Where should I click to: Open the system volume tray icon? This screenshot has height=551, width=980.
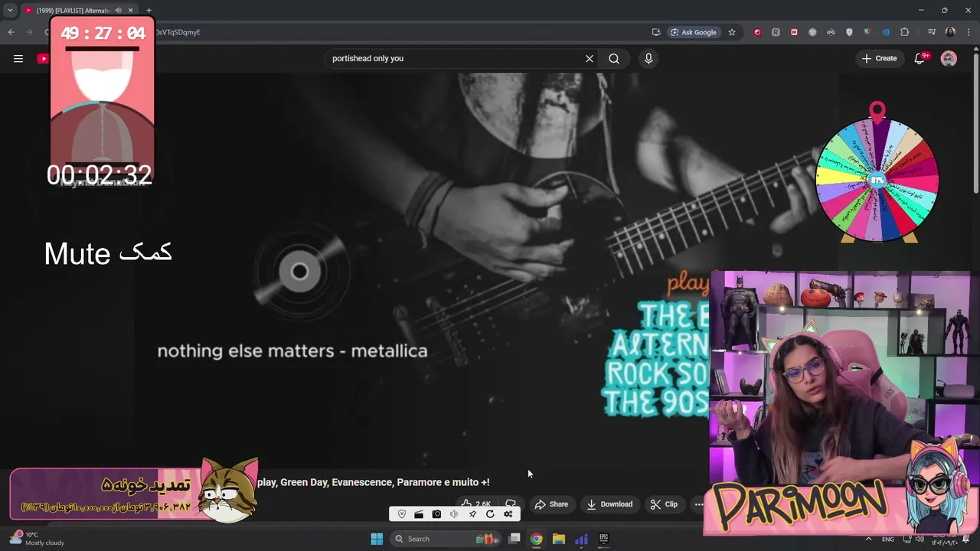pos(919,539)
